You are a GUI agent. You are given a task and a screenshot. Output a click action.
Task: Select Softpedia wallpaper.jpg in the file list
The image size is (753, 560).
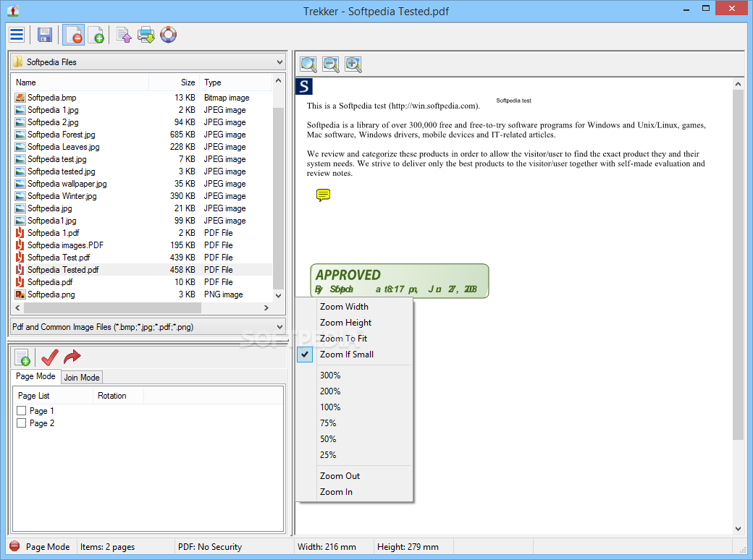coord(142,184)
